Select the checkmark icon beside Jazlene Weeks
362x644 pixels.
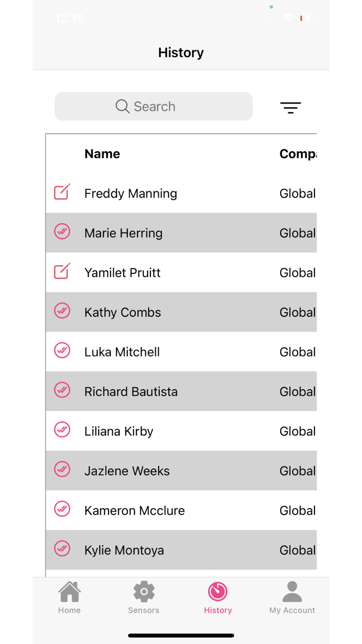tap(62, 469)
